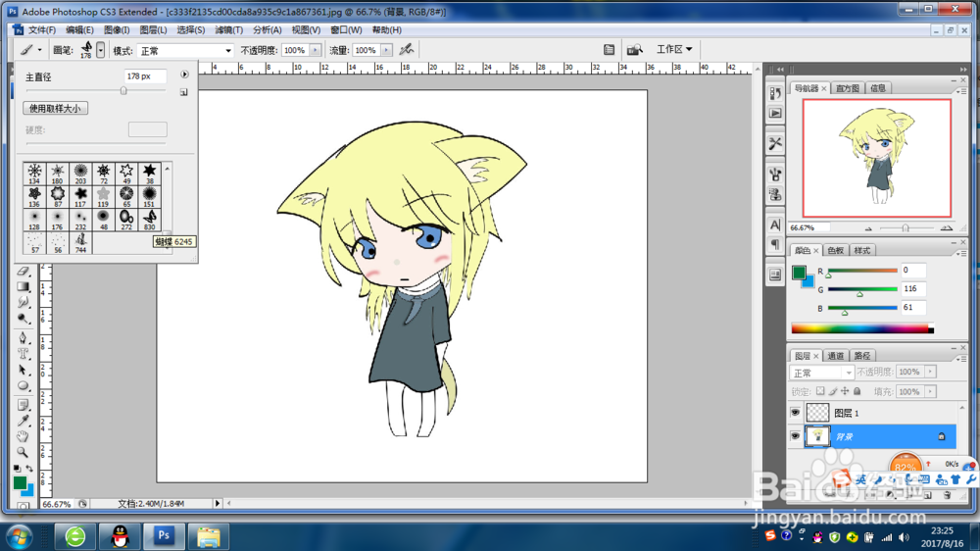Open the 模式 blend mode dropdown
The height and width of the screenshot is (551, 980).
pyautogui.click(x=184, y=51)
